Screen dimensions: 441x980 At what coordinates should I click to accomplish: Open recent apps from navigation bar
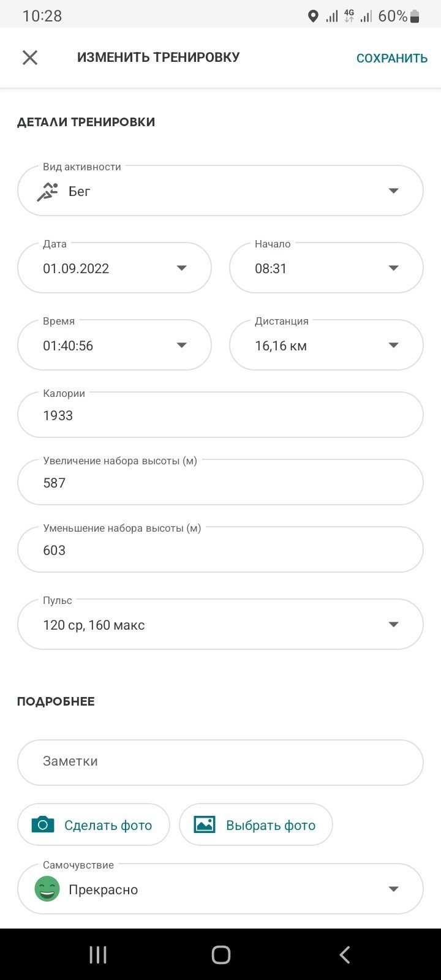98,954
